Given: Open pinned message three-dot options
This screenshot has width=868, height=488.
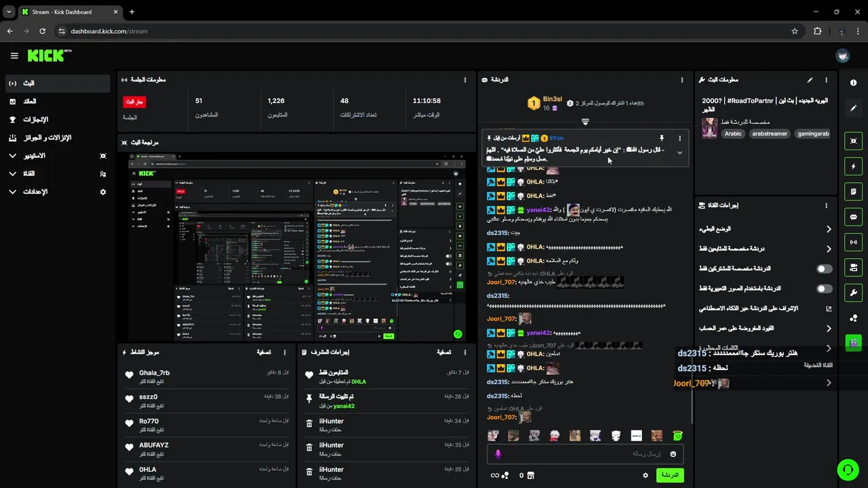Looking at the screenshot, I should [679, 138].
